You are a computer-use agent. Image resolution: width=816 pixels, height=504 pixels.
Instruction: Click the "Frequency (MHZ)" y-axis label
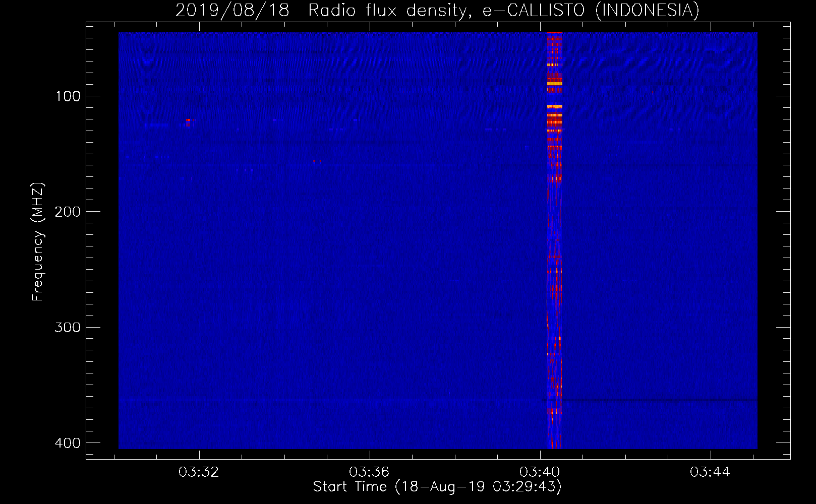coord(38,242)
